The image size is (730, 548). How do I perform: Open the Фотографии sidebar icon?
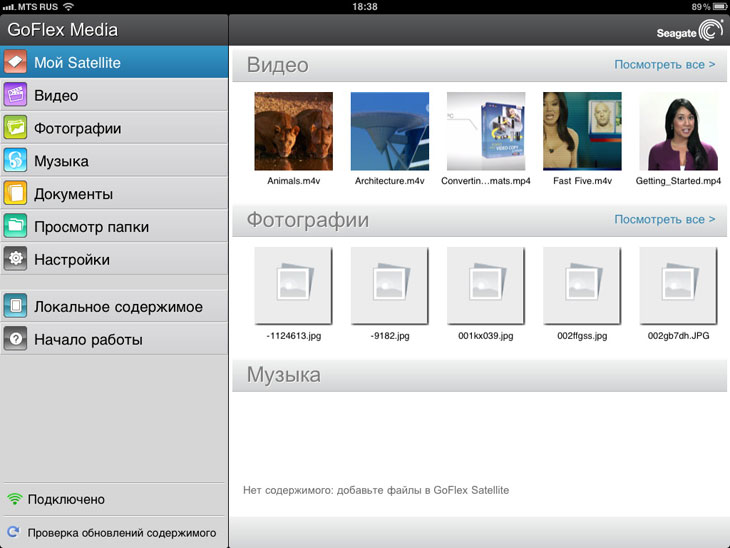coord(16,128)
